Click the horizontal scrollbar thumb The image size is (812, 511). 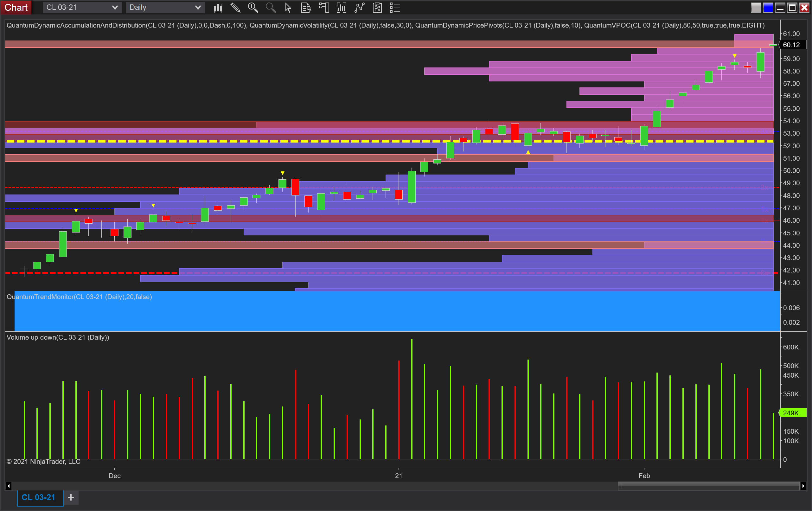point(708,486)
